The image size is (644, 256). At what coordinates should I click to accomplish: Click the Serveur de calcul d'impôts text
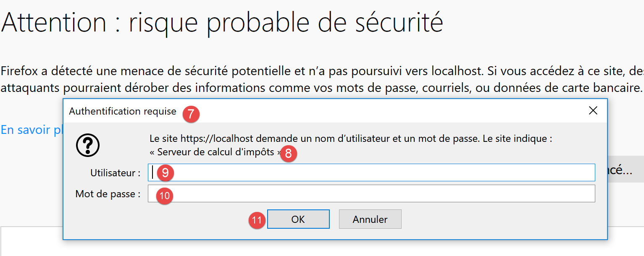coord(215,152)
